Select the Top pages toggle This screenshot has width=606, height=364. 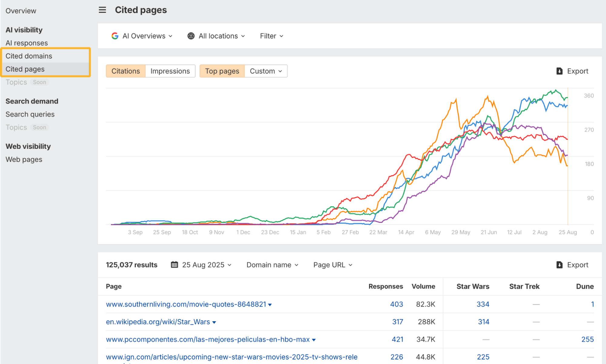[222, 71]
